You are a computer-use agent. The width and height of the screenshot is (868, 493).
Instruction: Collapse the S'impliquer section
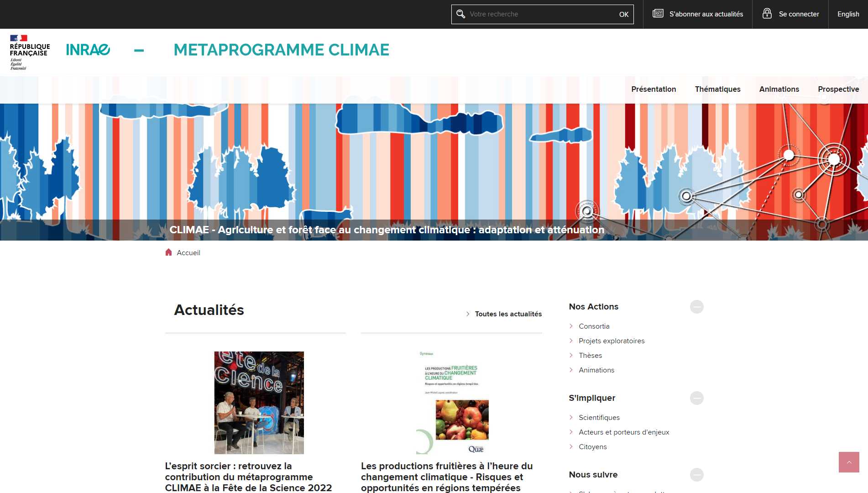click(696, 398)
